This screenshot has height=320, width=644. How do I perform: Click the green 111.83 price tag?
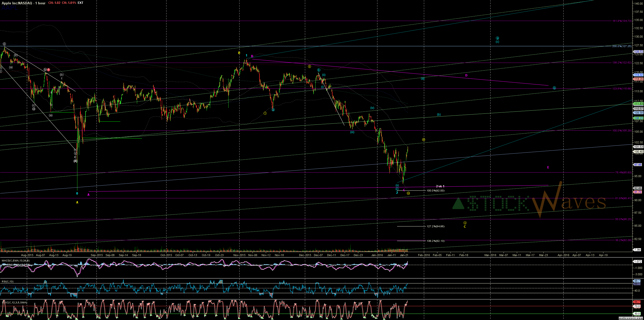point(638,104)
